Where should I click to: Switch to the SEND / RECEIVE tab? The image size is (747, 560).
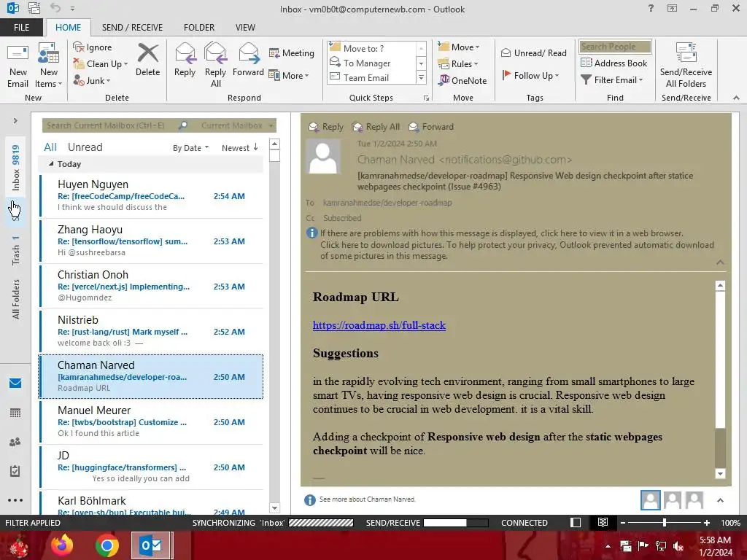click(132, 27)
